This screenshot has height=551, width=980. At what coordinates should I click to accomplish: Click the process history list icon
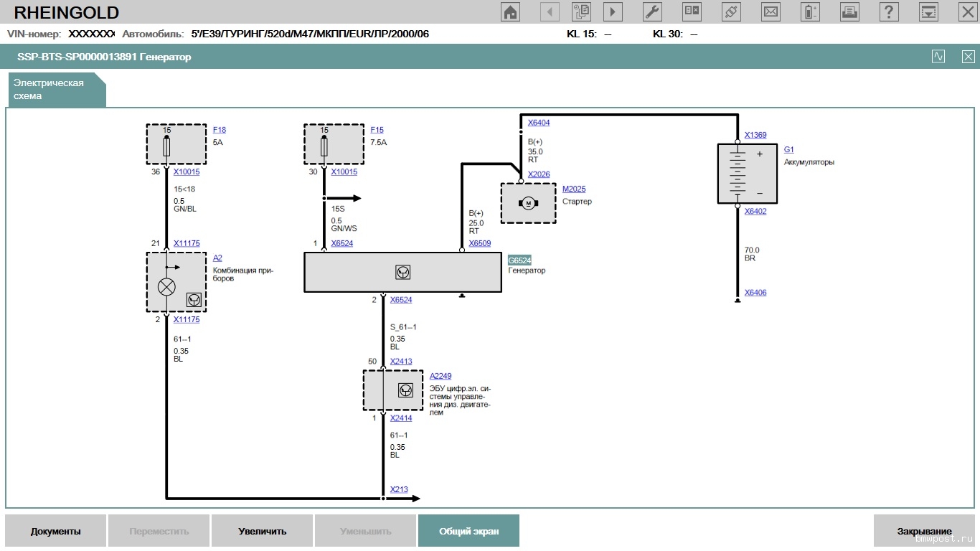point(581,12)
